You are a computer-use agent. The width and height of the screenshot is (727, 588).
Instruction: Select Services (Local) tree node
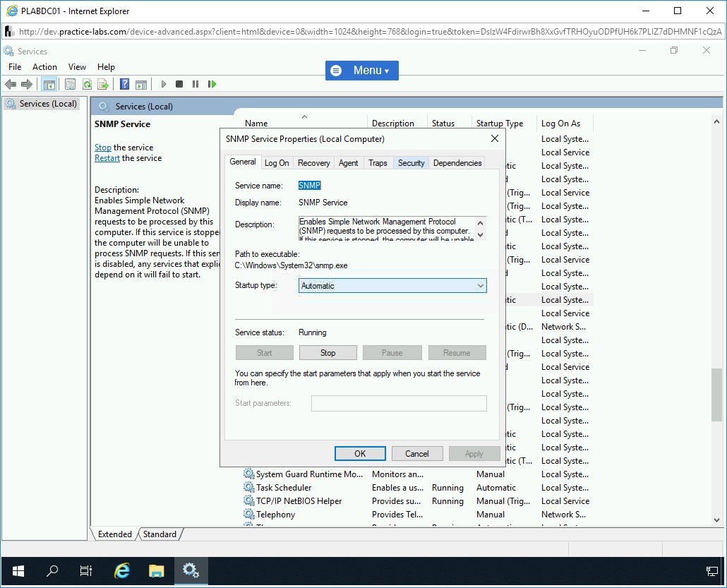point(48,104)
